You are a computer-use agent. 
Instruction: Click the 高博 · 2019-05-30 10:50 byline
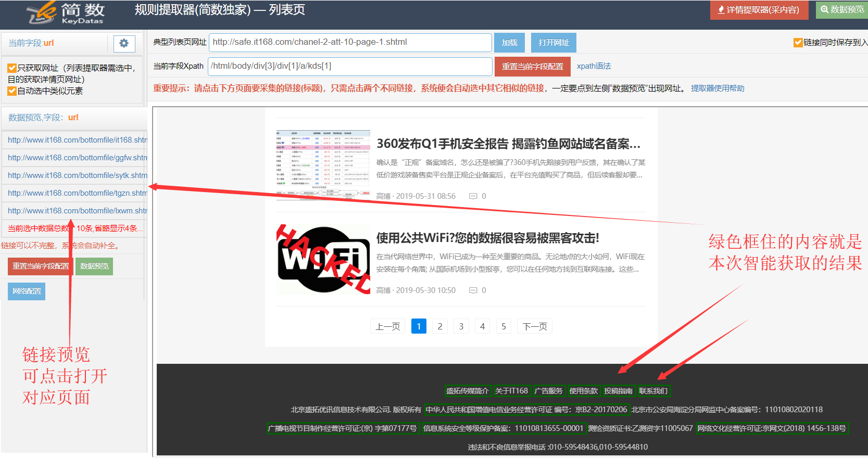pyautogui.click(x=416, y=290)
